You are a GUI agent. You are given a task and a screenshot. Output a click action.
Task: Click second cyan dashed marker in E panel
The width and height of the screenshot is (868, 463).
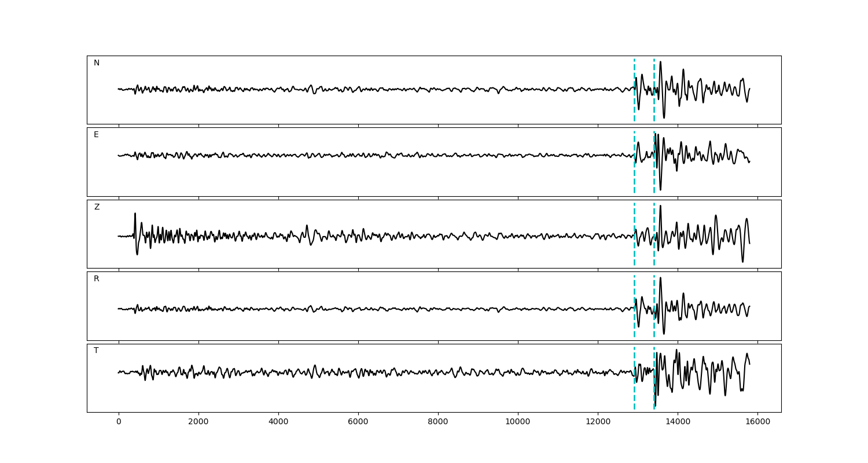point(654,174)
